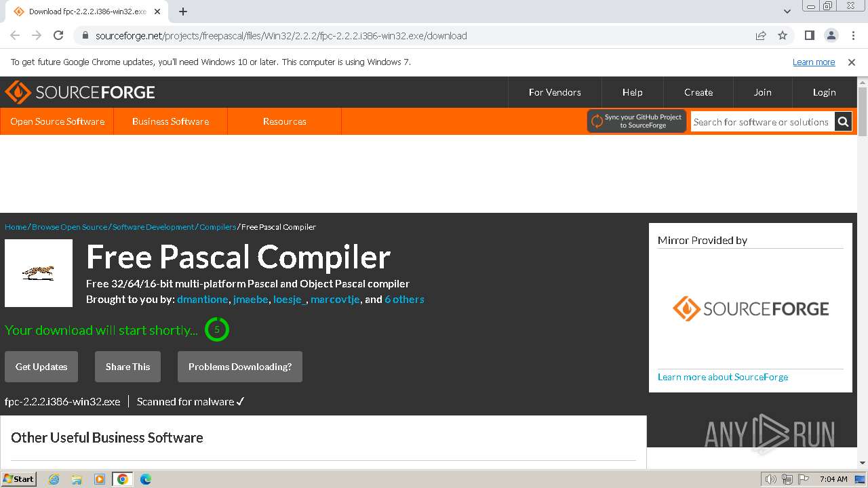This screenshot has width=868, height=488.
Task: Click the browser forward arrow
Action: click(37, 36)
